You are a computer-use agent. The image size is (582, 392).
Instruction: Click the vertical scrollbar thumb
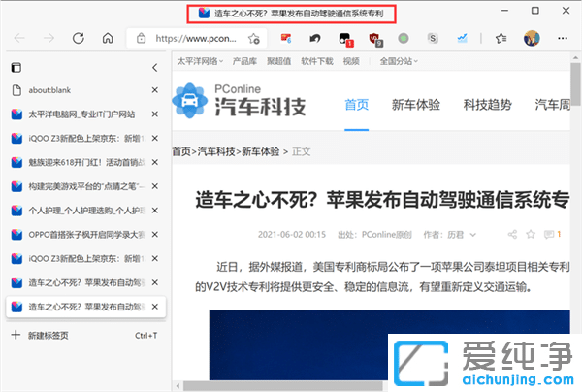pyautogui.click(x=575, y=83)
